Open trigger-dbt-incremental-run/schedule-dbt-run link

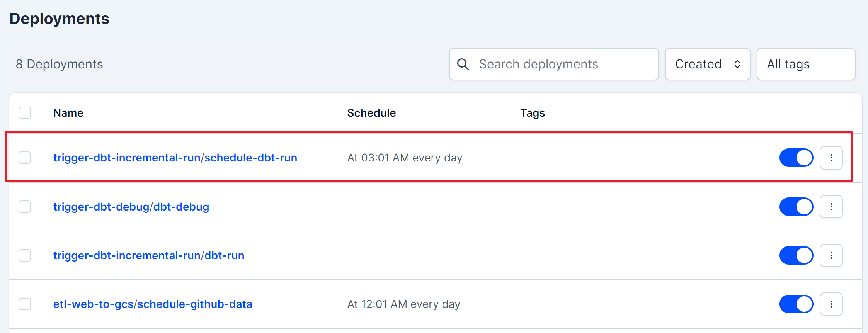(x=175, y=158)
